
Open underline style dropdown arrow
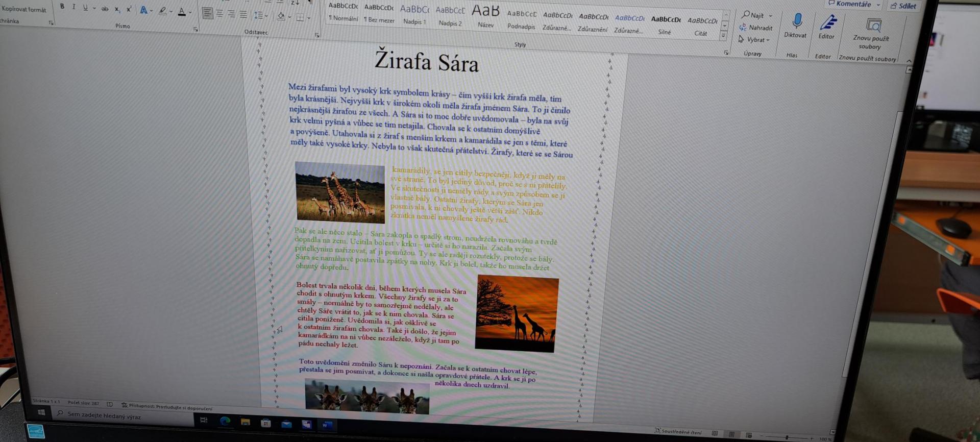94,8
